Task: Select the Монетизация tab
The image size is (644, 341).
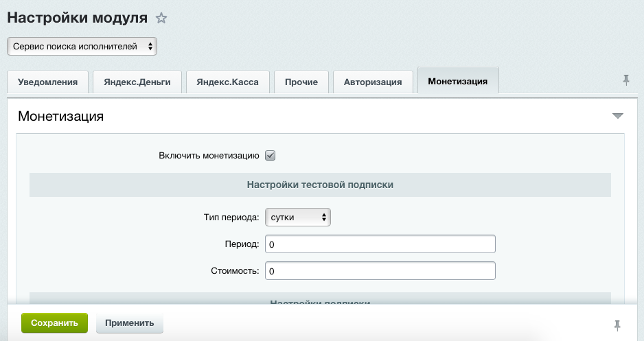Action: coord(458,81)
